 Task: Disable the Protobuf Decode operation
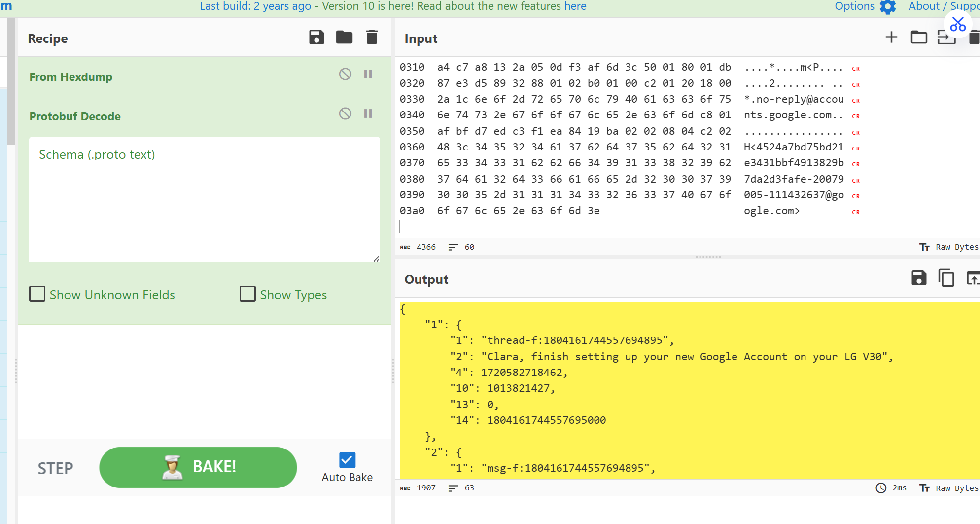pos(345,114)
